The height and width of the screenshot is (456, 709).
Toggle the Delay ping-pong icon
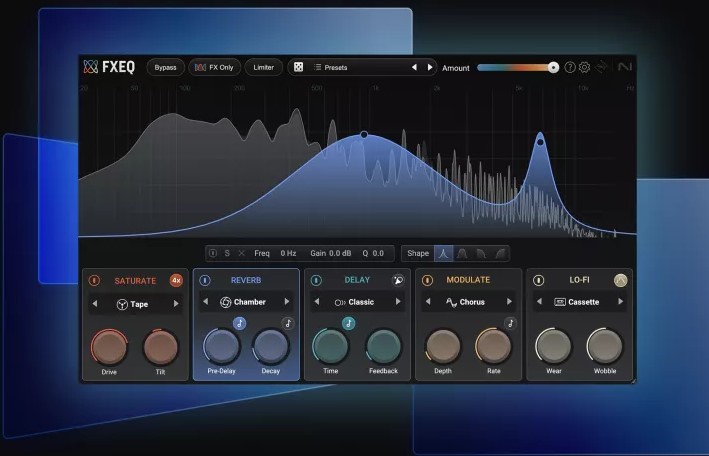coord(398,280)
